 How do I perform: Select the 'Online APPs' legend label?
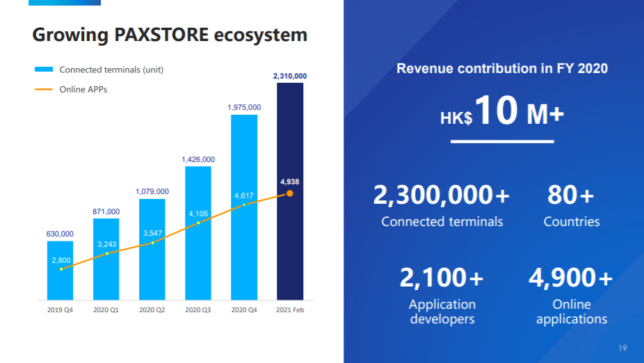83,90
